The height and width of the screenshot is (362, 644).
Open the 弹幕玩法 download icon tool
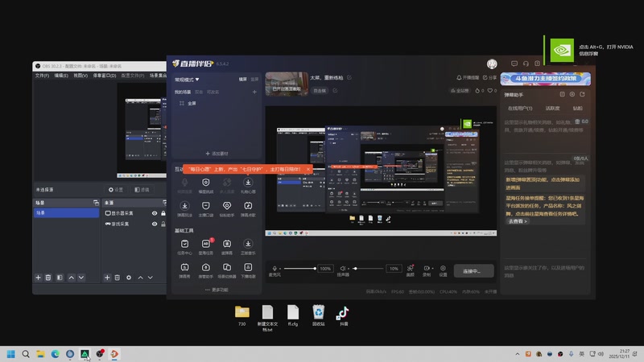click(x=184, y=208)
